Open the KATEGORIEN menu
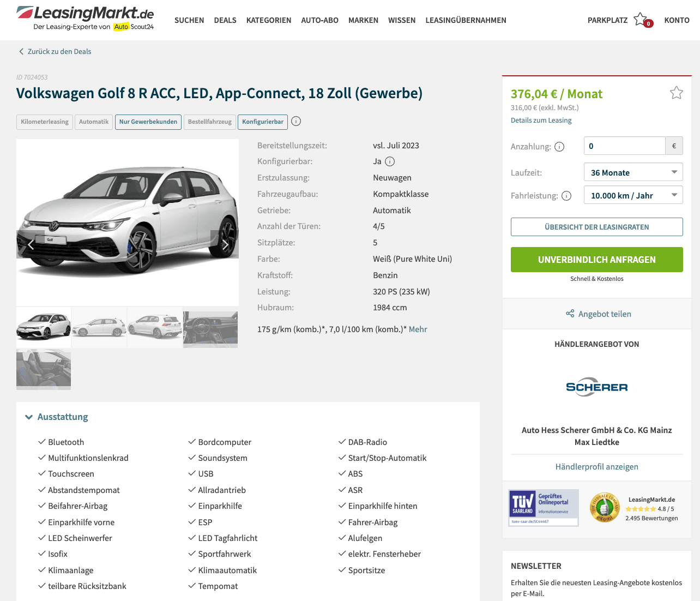 [x=269, y=20]
